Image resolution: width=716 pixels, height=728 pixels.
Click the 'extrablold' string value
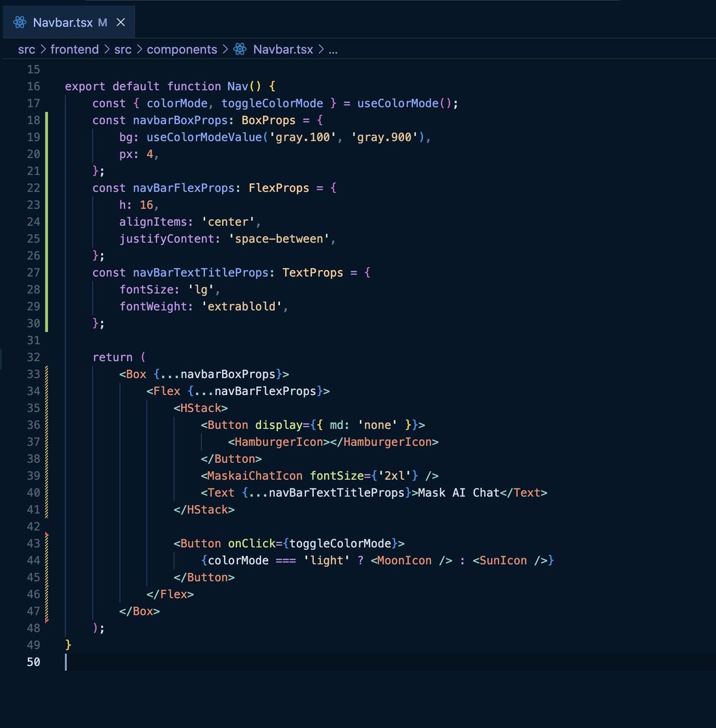tap(241, 307)
